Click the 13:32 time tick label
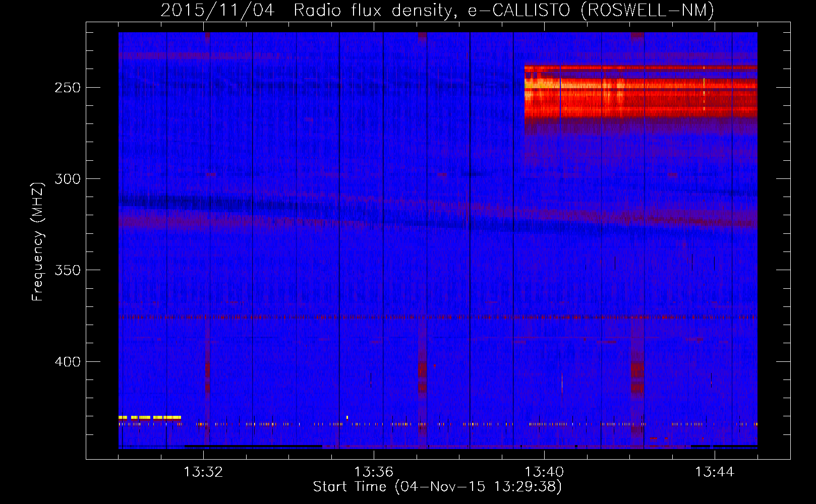Viewport: 816px width, 504px height. coord(203,472)
